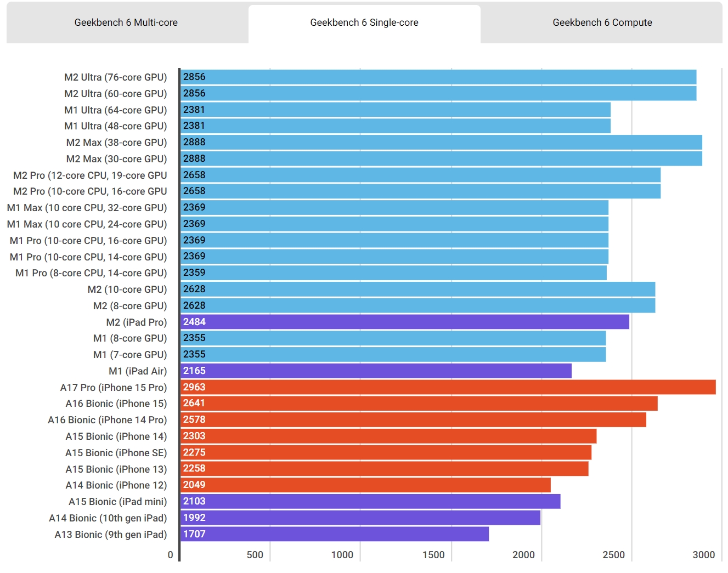Click the A14 Bionic (iPhone 12) bar
The width and height of the screenshot is (728, 573).
pyautogui.click(x=365, y=485)
